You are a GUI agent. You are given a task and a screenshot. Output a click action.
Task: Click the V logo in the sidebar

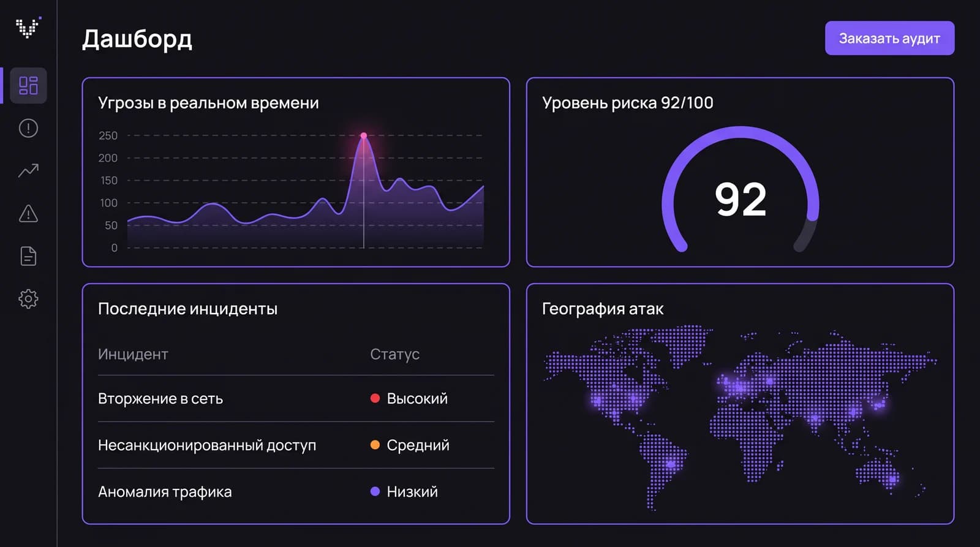click(x=28, y=28)
